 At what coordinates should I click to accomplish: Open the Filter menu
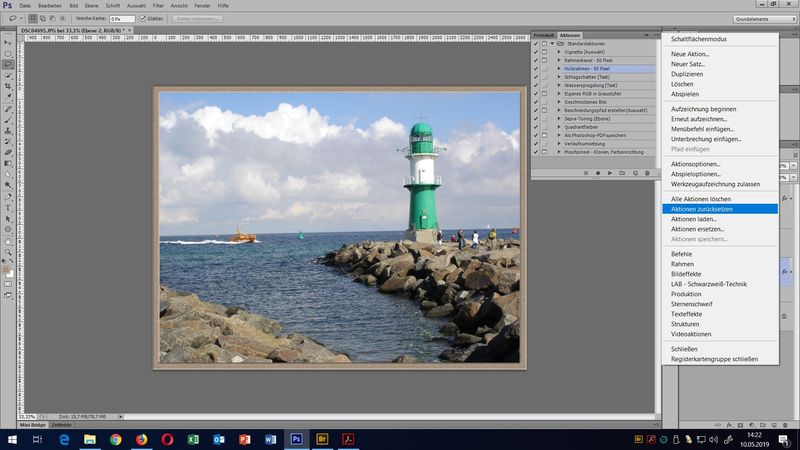click(x=158, y=5)
